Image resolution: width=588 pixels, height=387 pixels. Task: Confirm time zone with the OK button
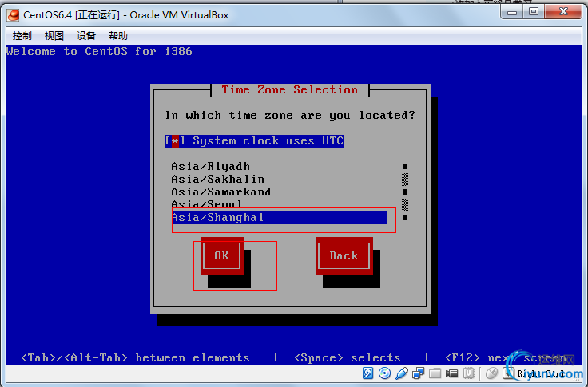tap(221, 255)
